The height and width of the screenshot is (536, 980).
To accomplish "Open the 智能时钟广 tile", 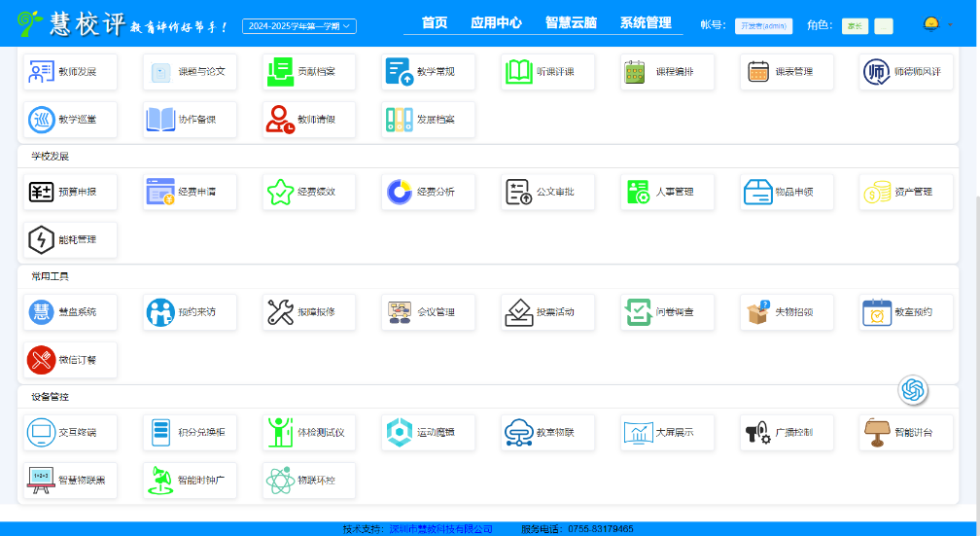I will tap(190, 481).
